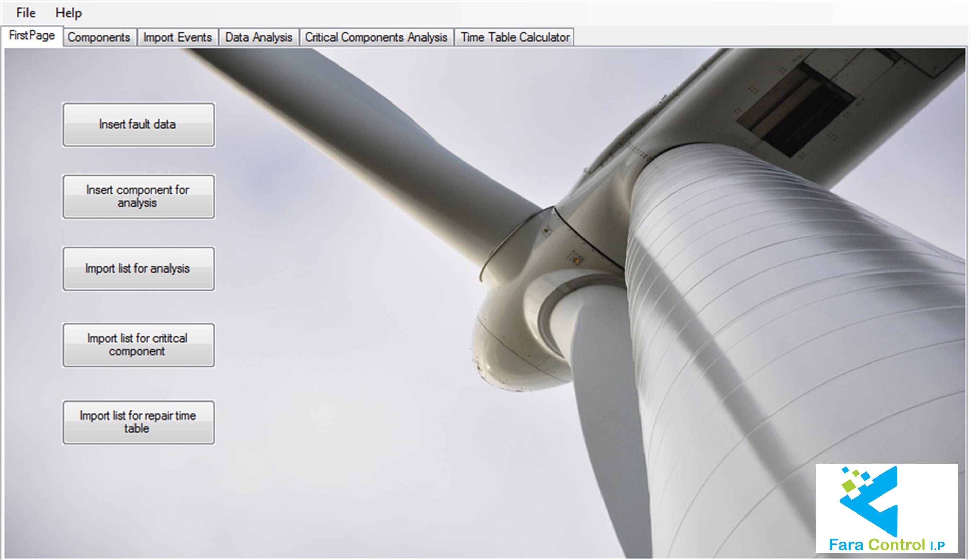This screenshot has width=970, height=560.
Task: Select the FirstPage tab
Action: pyautogui.click(x=32, y=36)
